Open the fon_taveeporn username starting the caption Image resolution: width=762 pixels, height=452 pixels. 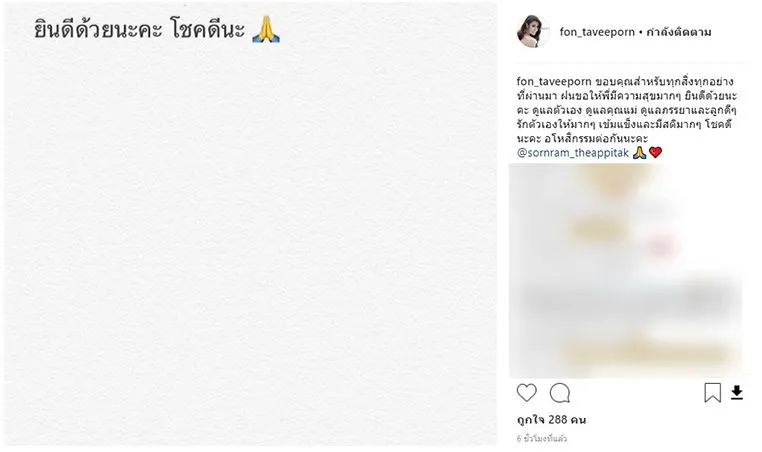point(554,81)
